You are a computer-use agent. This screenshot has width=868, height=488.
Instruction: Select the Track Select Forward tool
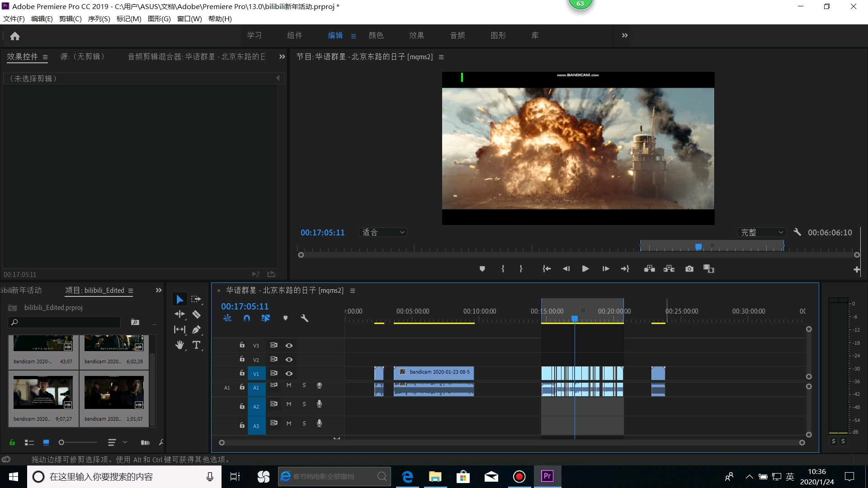point(196,299)
